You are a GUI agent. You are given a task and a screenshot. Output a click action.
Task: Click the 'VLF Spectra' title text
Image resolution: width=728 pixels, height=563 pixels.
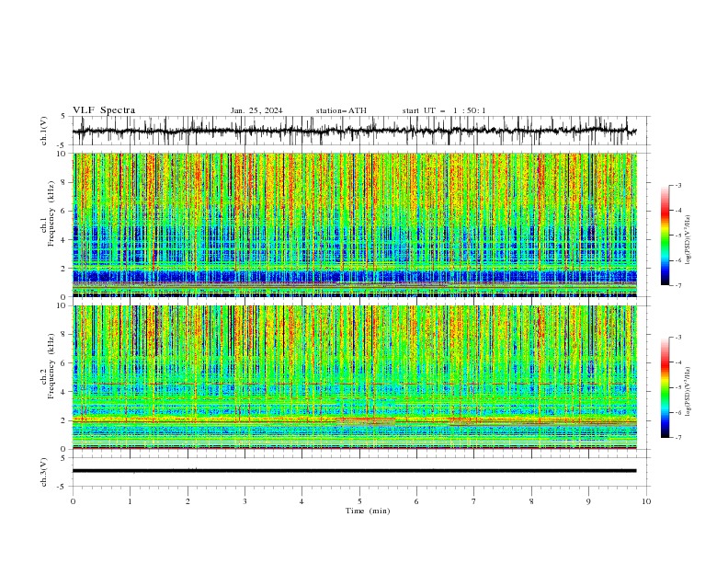click(x=104, y=110)
